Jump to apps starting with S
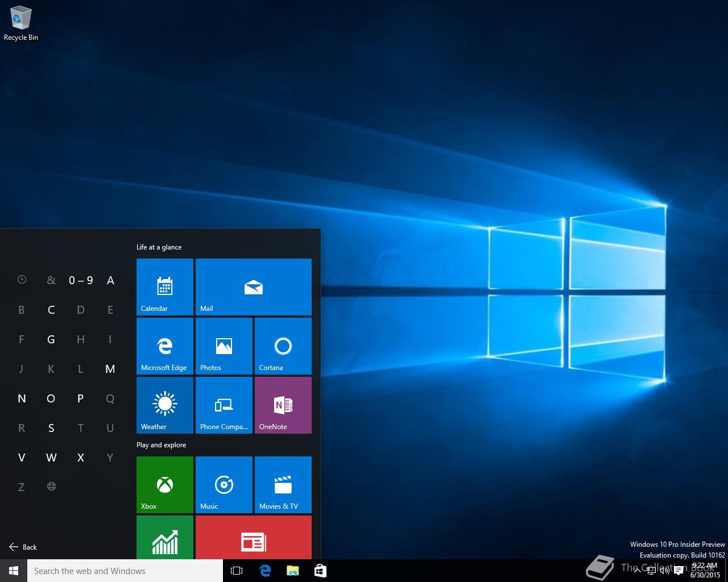The image size is (728, 582). [51, 428]
